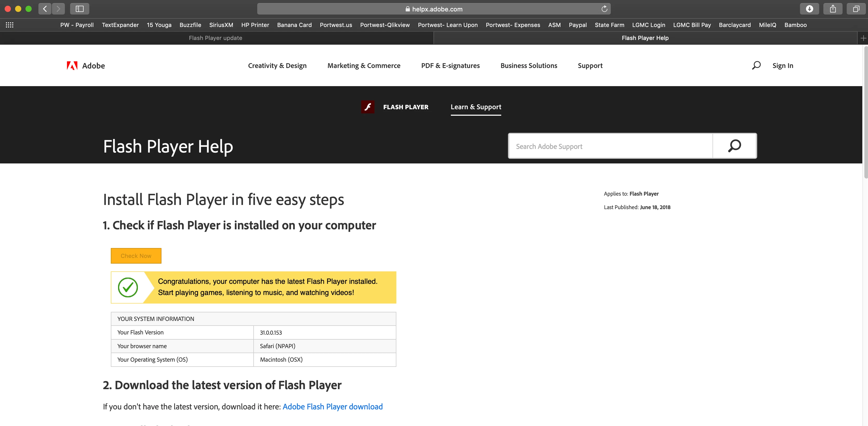Open a new tab with plus icon

tap(863, 38)
